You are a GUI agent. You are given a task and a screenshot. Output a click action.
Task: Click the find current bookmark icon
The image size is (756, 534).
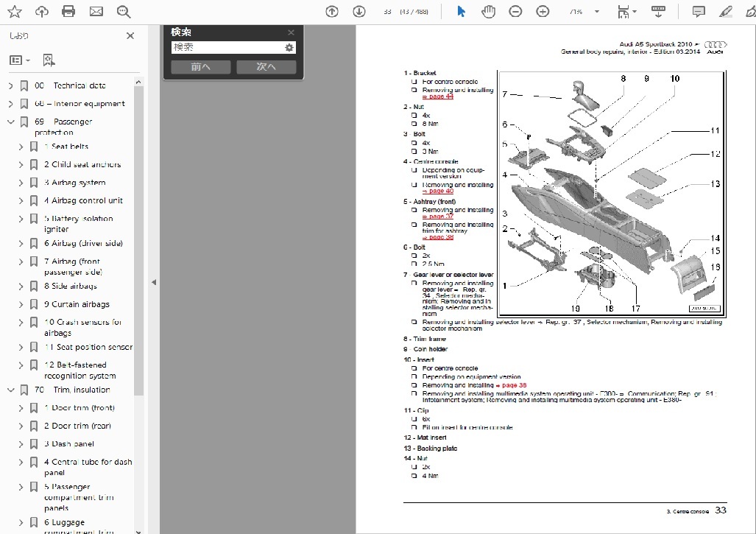tap(49, 60)
